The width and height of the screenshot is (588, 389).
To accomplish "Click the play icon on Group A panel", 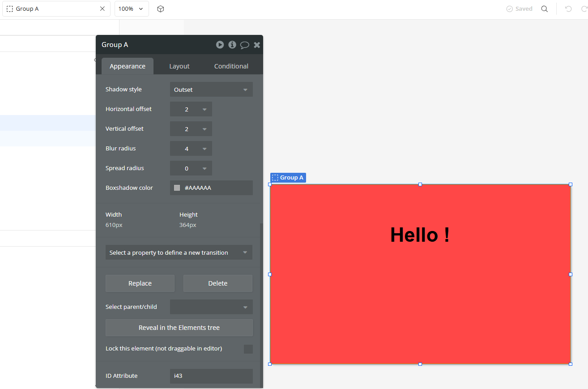I will click(x=220, y=45).
